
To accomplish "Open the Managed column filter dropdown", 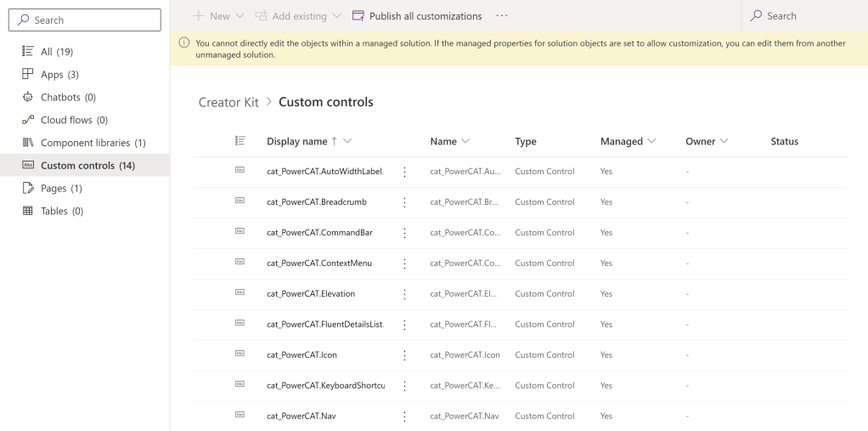I will [651, 141].
